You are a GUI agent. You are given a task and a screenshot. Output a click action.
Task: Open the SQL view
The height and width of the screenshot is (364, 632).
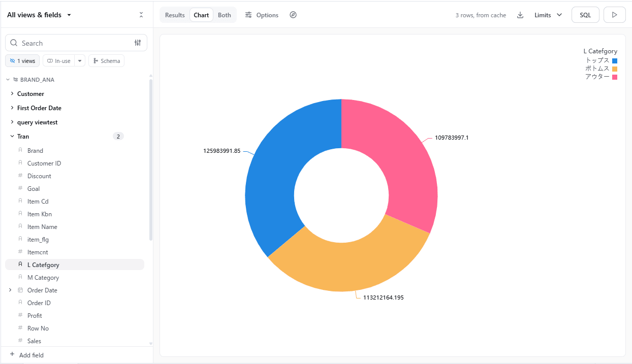point(585,15)
